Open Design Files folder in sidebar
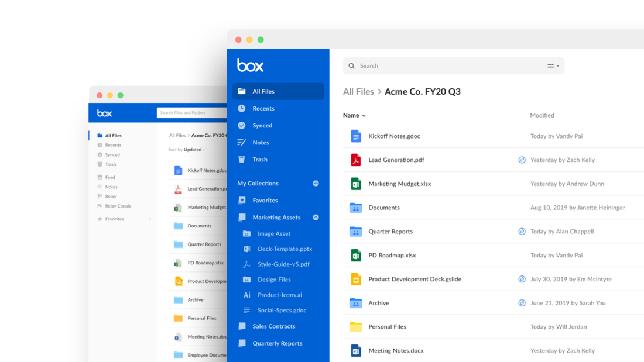This screenshot has height=362, width=644. click(274, 280)
